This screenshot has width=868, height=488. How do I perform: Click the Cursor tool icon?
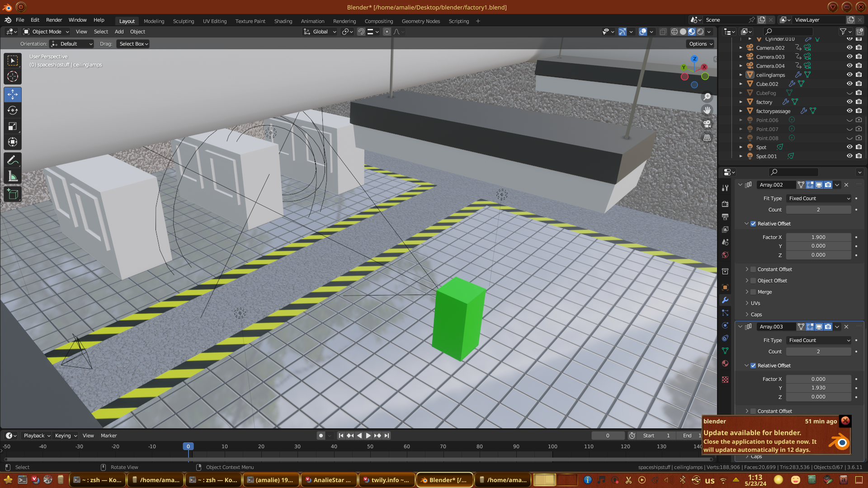tap(13, 76)
